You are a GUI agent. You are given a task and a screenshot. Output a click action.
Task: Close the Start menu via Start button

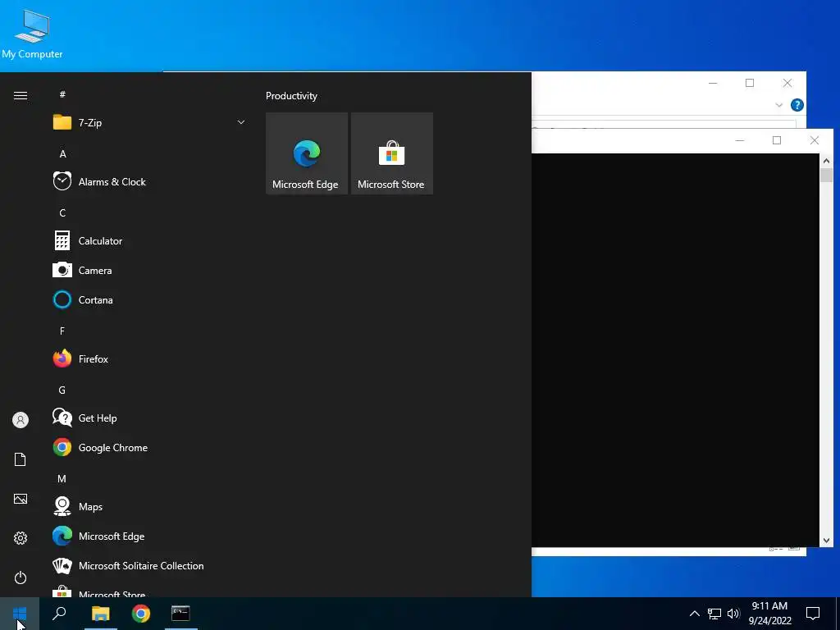[x=20, y=614]
